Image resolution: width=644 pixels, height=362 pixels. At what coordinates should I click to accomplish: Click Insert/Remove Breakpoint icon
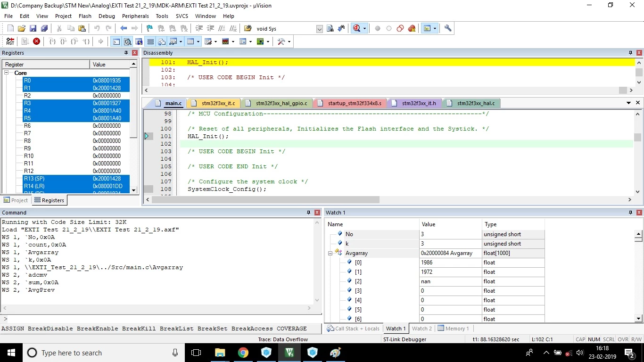pos(378,28)
